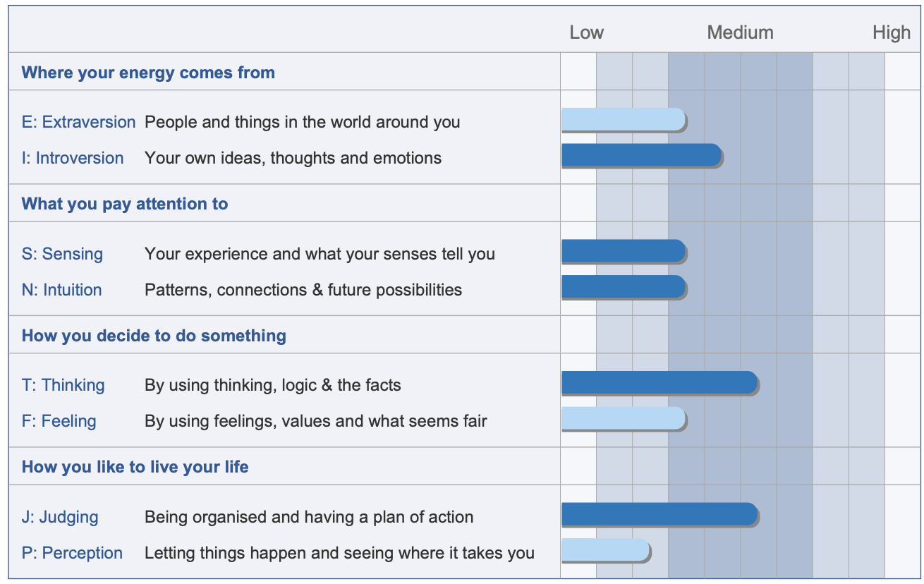Click 'How you decide to do something' heading
This screenshot has height=584, width=924.
point(154,336)
